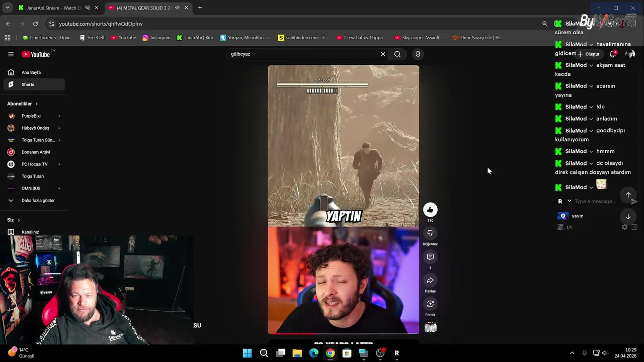Open the YouTube hamburger guide menu
The width and height of the screenshot is (644, 362).
[11, 54]
